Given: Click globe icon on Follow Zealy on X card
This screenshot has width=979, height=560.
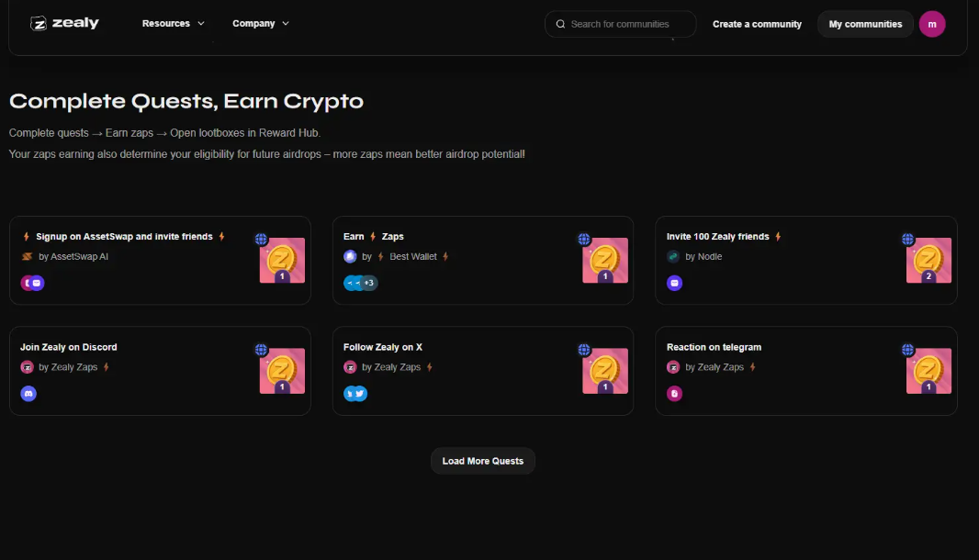Looking at the screenshot, I should [584, 350].
